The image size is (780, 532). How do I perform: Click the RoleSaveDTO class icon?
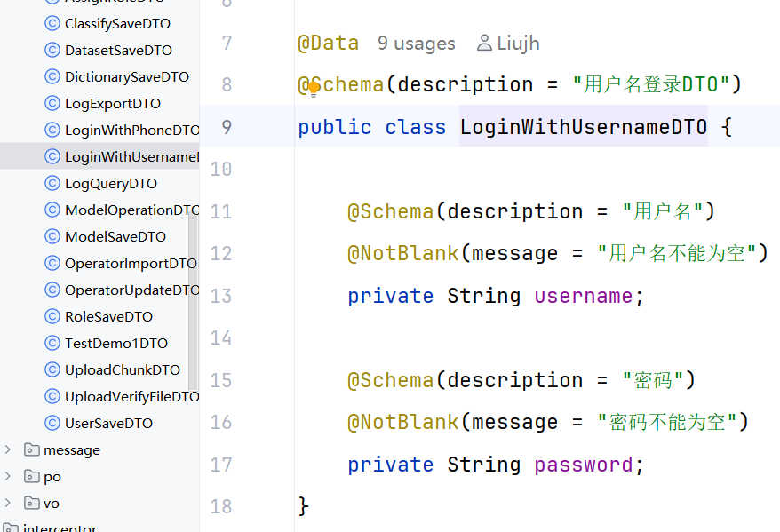pyautogui.click(x=52, y=316)
